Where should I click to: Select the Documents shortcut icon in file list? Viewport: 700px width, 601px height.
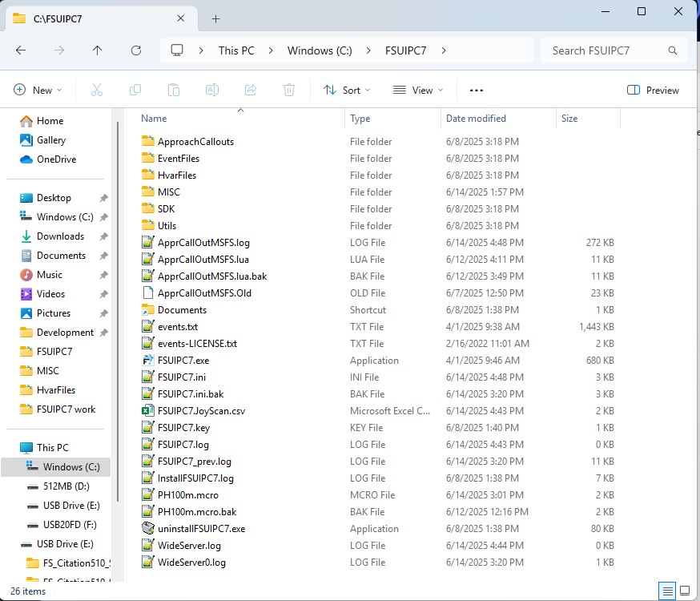point(147,310)
